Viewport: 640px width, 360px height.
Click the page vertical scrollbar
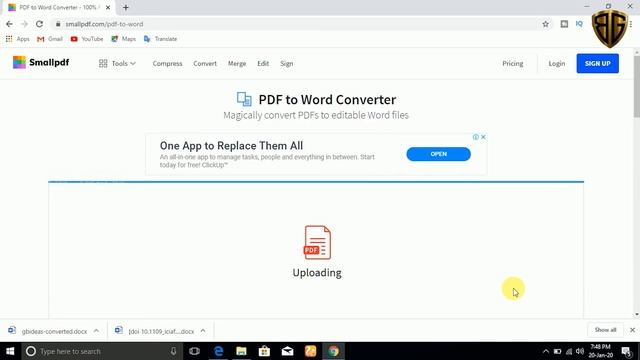pos(637,87)
